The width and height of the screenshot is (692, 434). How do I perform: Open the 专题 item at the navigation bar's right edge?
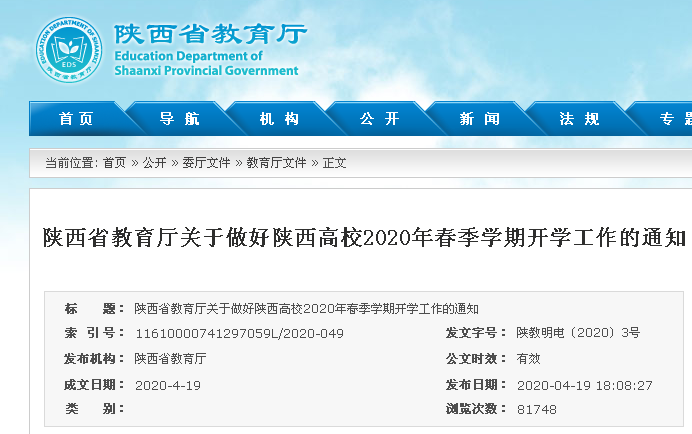coord(674,119)
